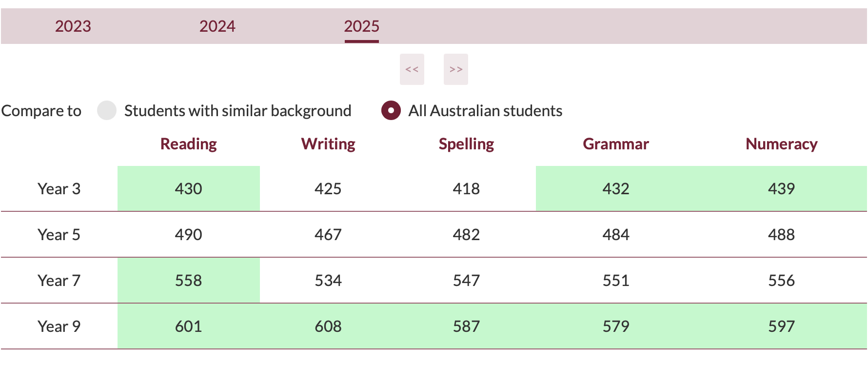
Task: Click the Writing column header
Action: click(328, 144)
